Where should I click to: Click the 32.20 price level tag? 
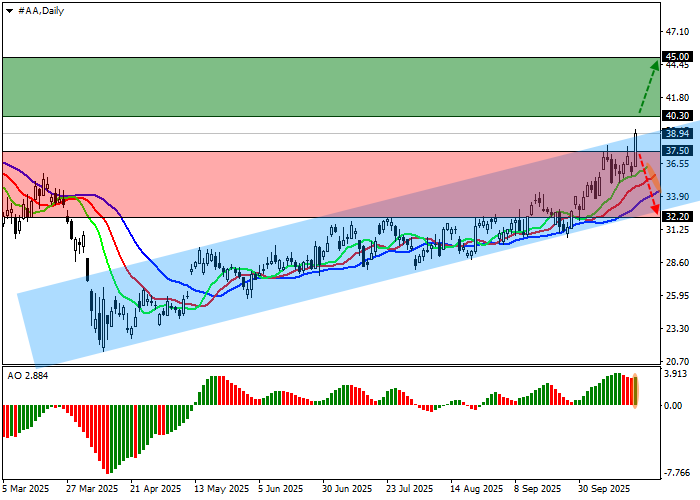[678, 217]
